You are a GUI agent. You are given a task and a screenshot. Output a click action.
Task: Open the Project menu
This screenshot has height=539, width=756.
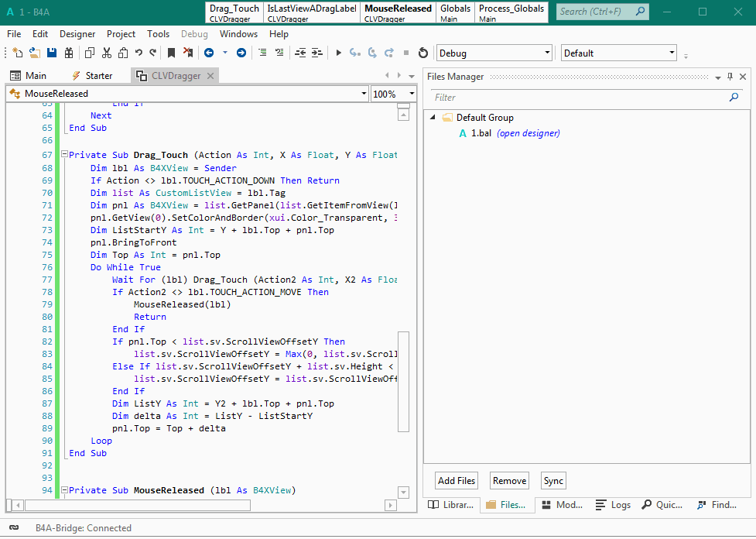(121, 34)
